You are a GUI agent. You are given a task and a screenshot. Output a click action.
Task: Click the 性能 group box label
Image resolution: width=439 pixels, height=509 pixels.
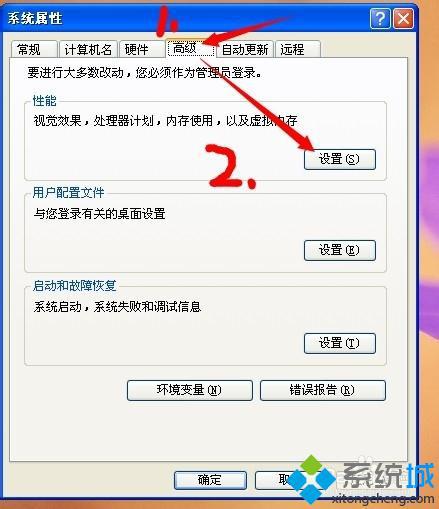[x=44, y=101]
